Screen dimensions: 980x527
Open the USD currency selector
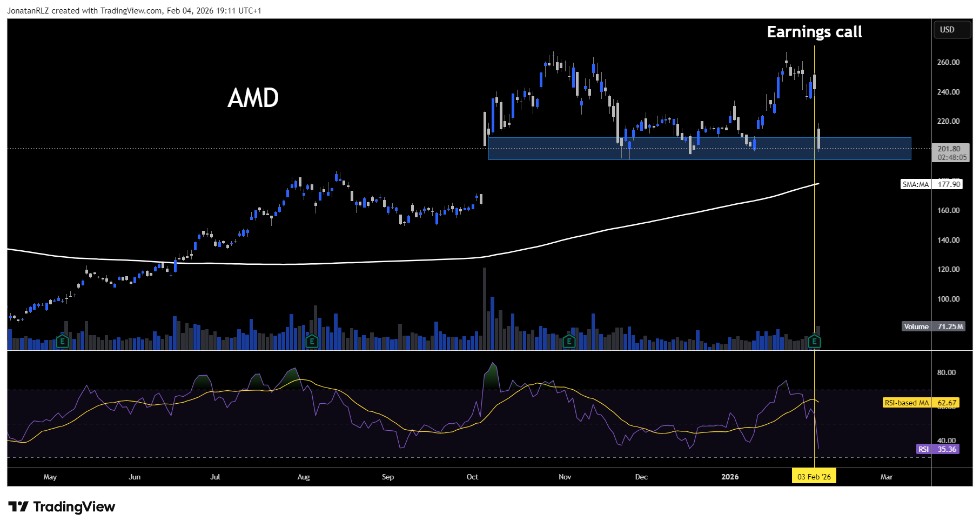(947, 30)
